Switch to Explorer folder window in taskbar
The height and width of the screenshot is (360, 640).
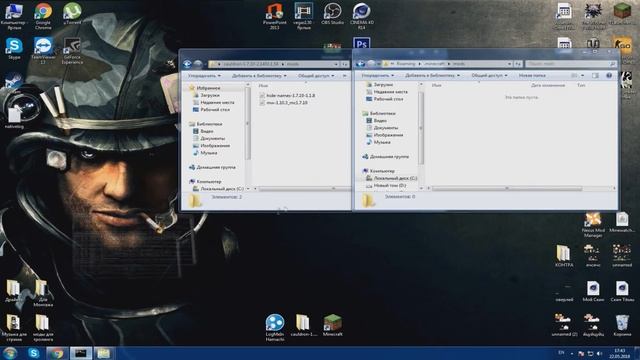point(103,353)
